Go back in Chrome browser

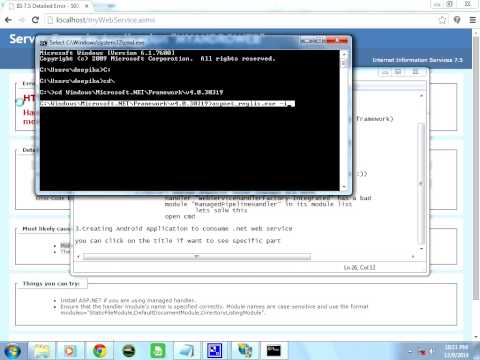(8, 20)
